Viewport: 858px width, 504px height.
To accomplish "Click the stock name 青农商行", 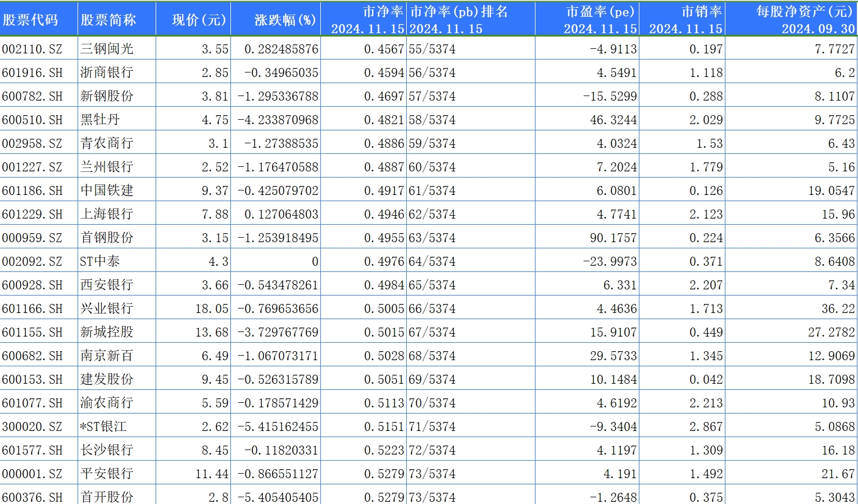I will click(107, 144).
